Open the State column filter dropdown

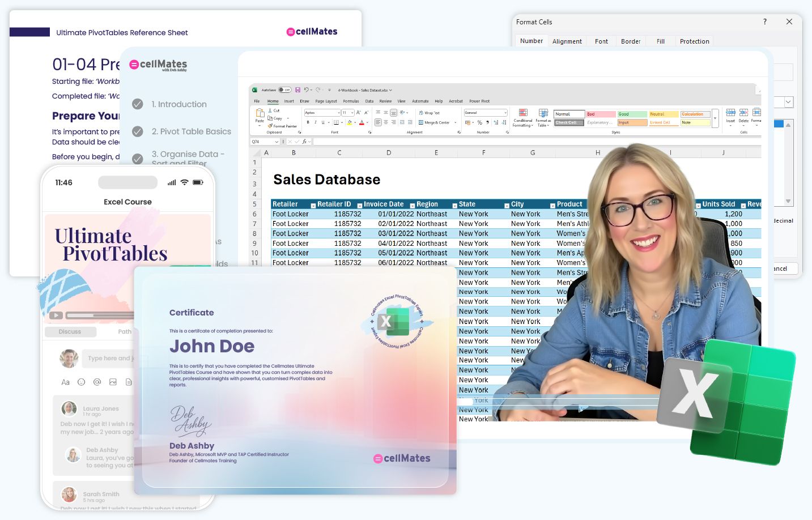pyautogui.click(x=507, y=205)
